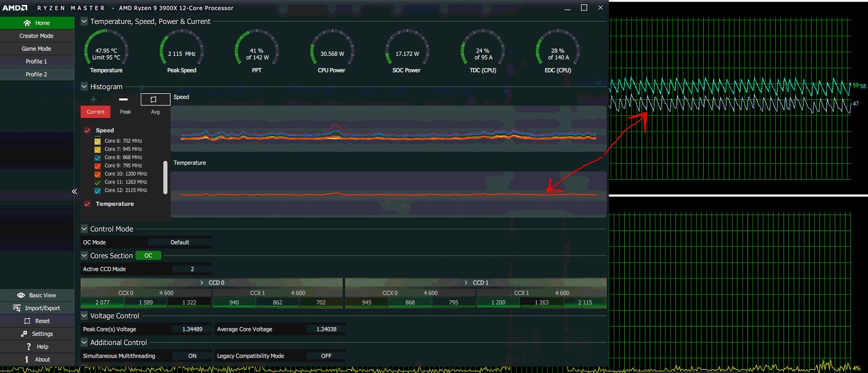
Task: Click the Import/Export arrows icon
Action: click(16, 308)
